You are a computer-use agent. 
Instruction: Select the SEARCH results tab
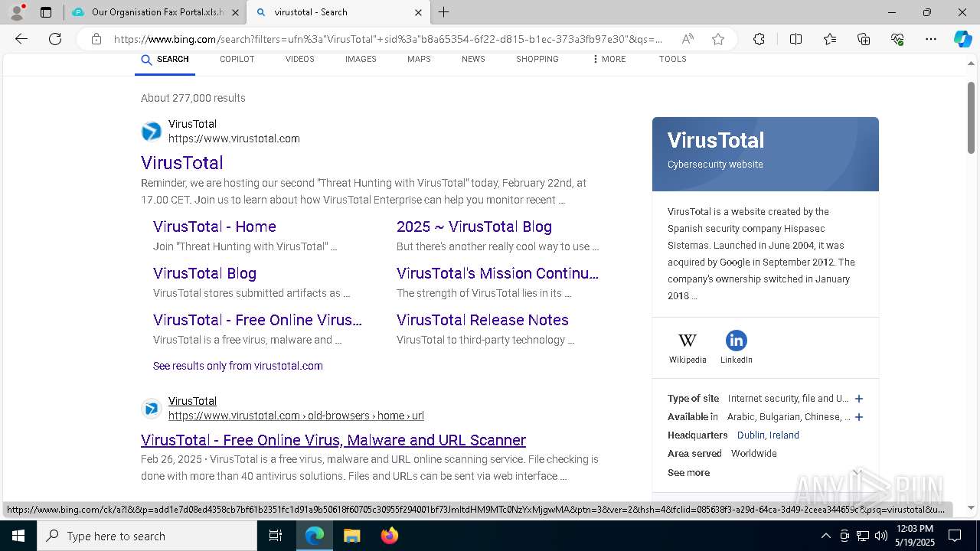click(x=165, y=60)
